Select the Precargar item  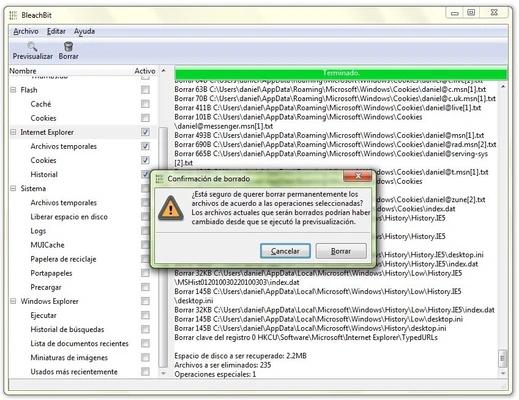click(x=46, y=287)
